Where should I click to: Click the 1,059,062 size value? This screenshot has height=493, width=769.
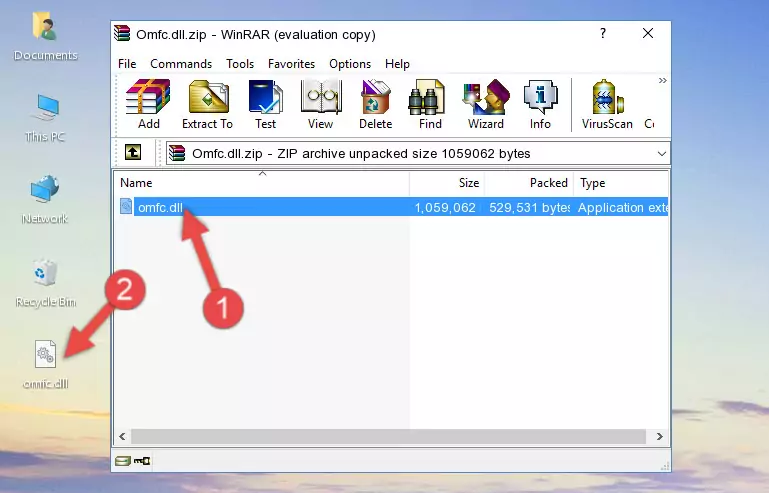(x=445, y=208)
